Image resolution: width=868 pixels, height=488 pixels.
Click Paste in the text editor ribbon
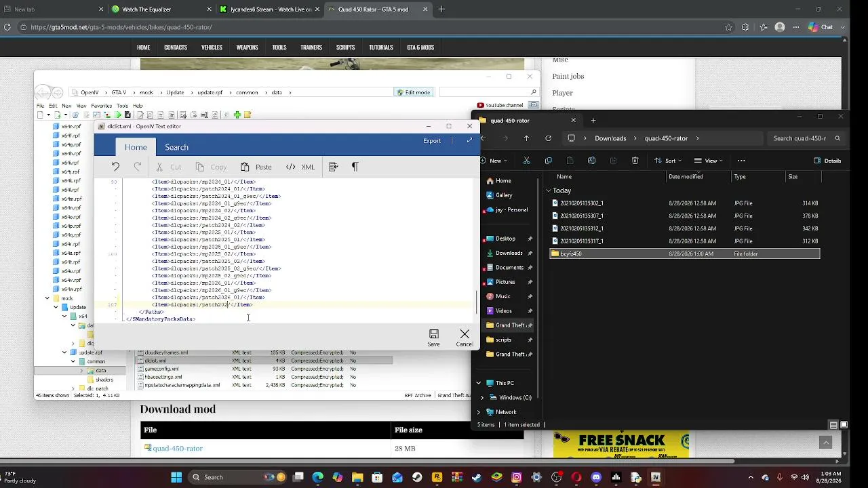(256, 167)
